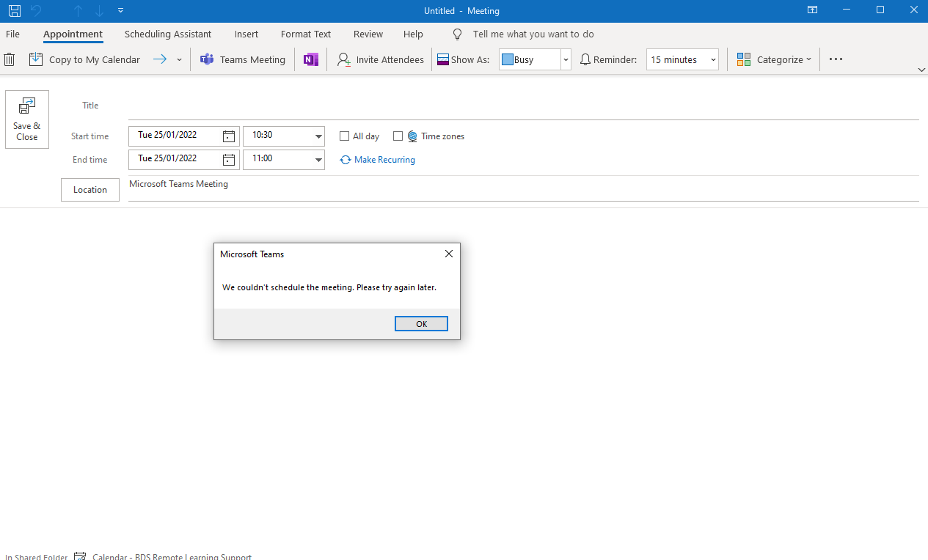Click the Location button
928x560 pixels.
pos(90,190)
